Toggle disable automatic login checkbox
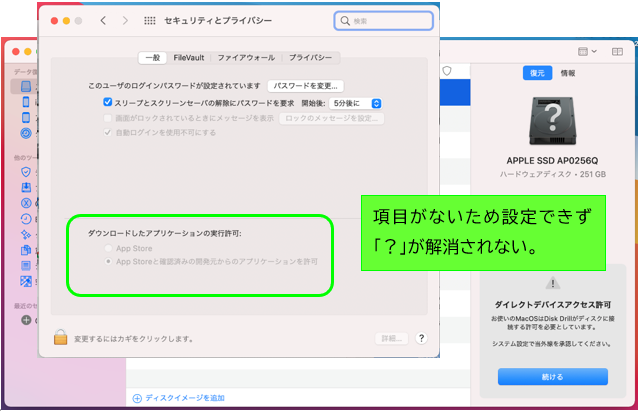Screen dimensions: 641x411 click(108, 132)
